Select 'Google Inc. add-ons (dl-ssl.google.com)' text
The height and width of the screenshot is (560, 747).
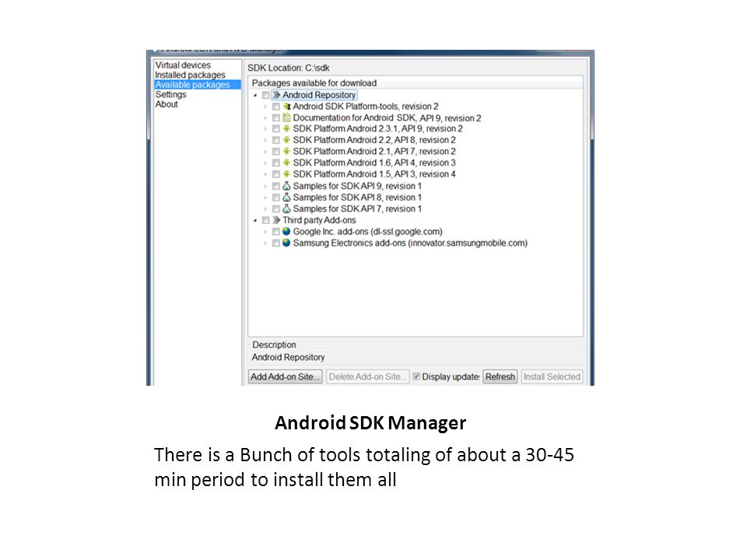(368, 232)
